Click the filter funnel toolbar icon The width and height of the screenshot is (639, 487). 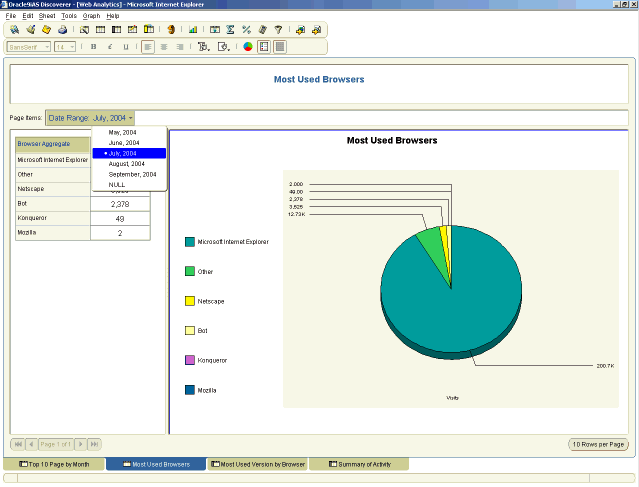point(278,30)
